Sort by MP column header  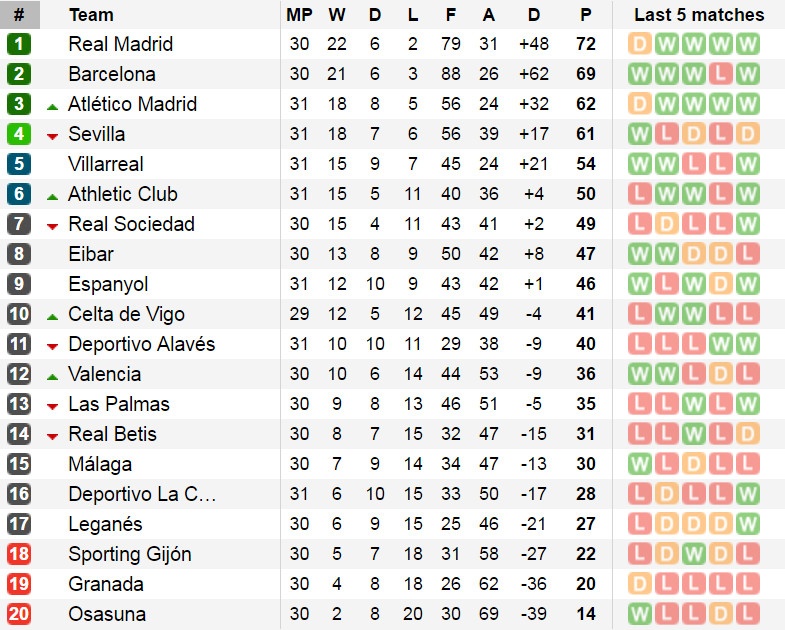pos(299,15)
